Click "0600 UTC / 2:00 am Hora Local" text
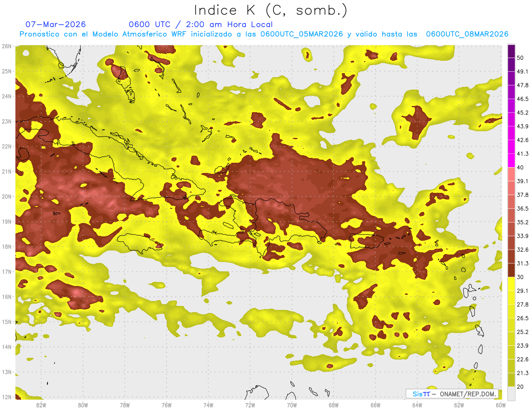The height and width of the screenshot is (411, 532). coord(201,24)
